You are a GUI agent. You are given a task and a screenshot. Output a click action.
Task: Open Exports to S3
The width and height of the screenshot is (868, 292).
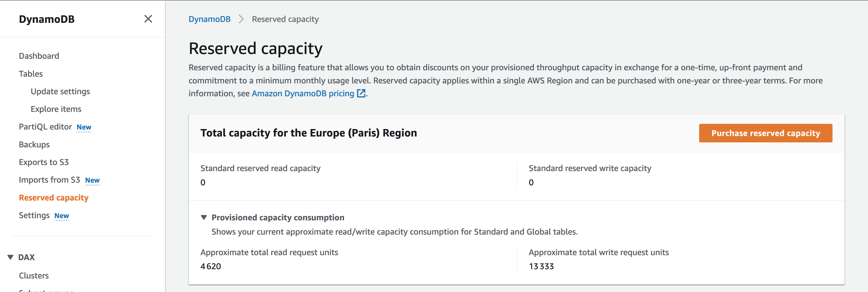coord(44,162)
